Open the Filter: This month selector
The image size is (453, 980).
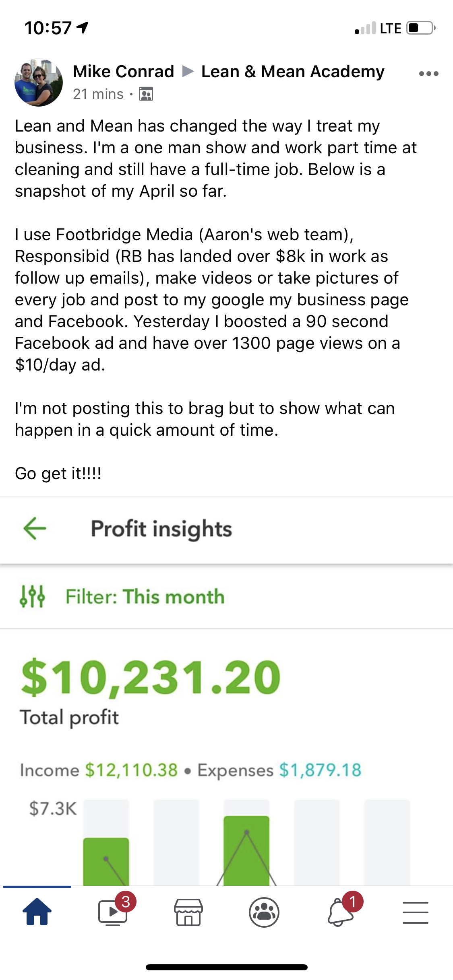[145, 596]
